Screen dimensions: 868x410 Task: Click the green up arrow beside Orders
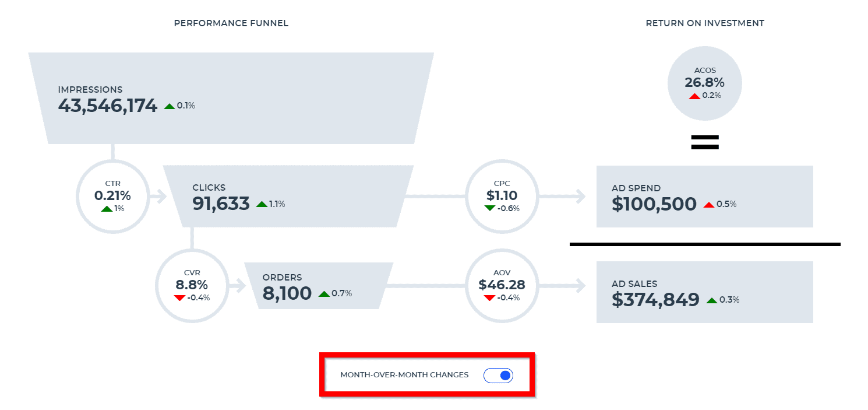point(324,294)
